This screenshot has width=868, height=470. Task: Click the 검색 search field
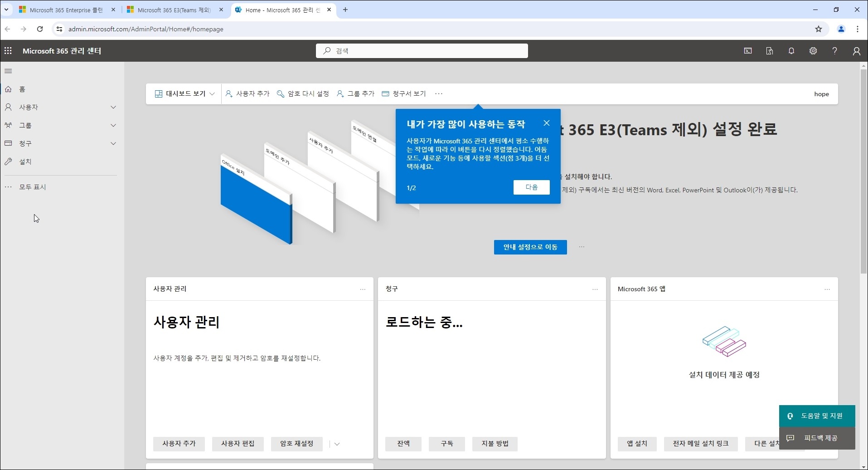coord(422,51)
